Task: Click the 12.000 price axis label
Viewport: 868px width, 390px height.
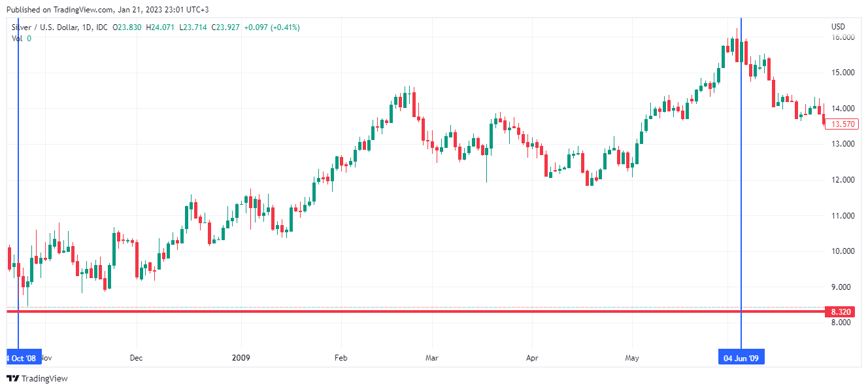Action: pos(843,180)
